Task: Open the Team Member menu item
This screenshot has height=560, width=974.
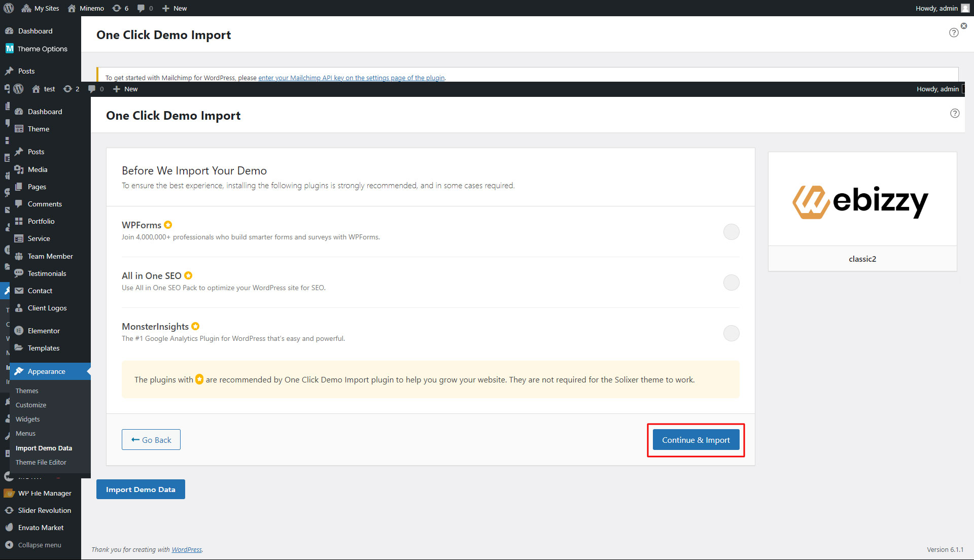Action: [x=50, y=256]
